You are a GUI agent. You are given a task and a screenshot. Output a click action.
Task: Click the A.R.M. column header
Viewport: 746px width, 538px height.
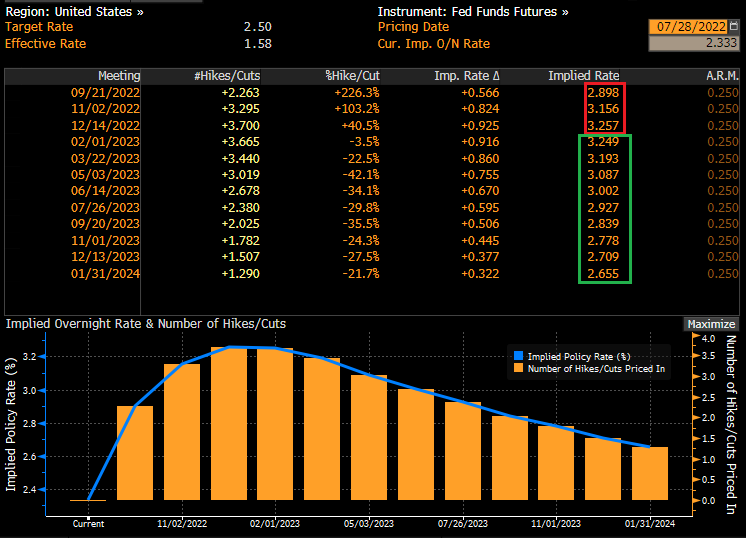[x=721, y=76]
